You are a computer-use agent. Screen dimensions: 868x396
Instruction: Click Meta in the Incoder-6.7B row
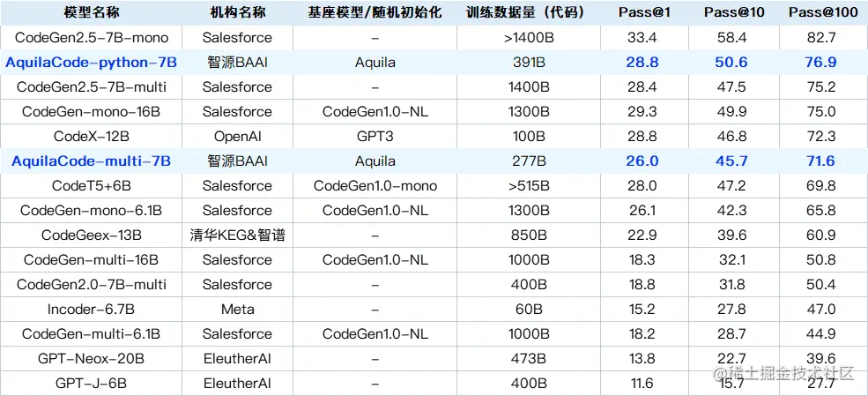coord(237,310)
